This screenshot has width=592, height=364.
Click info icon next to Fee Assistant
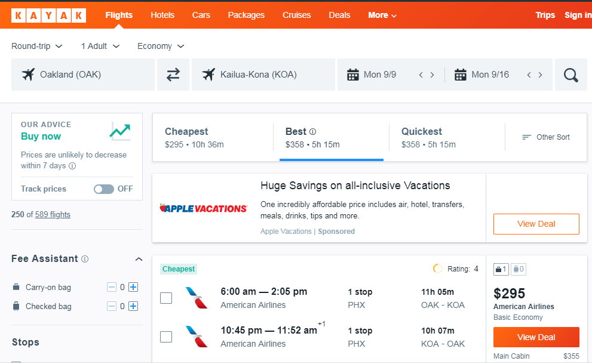click(85, 259)
